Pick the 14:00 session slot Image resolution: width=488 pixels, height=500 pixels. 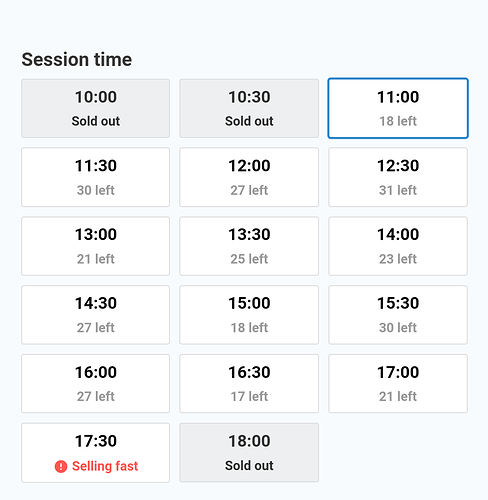coord(398,246)
